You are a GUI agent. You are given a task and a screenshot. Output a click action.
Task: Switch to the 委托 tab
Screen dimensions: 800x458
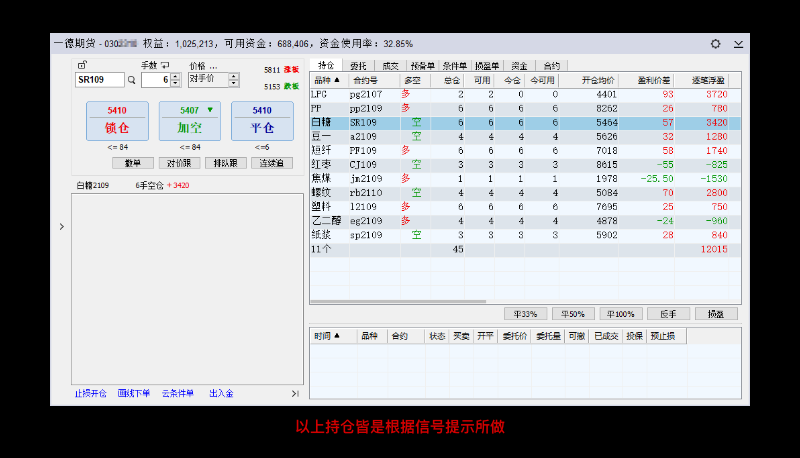[x=358, y=66]
